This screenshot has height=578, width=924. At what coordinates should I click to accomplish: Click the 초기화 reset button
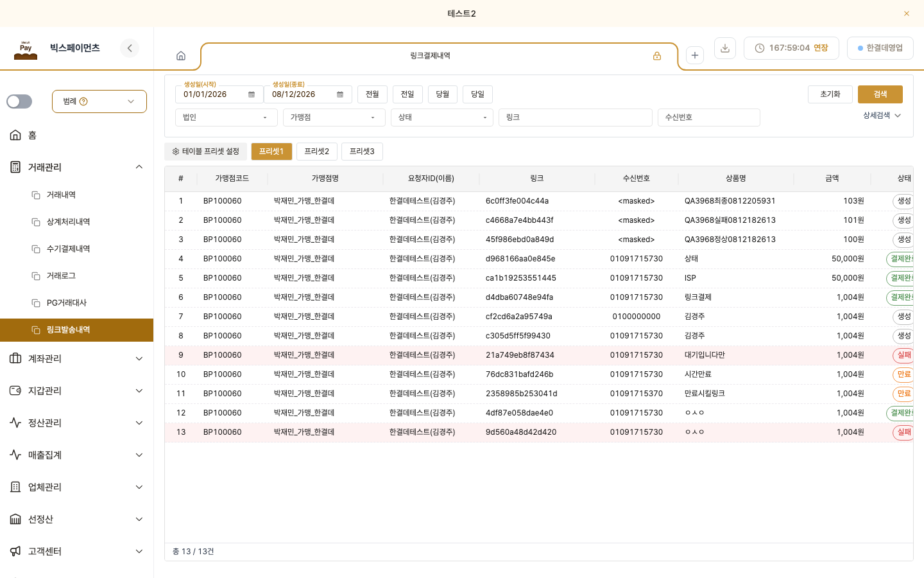(830, 94)
